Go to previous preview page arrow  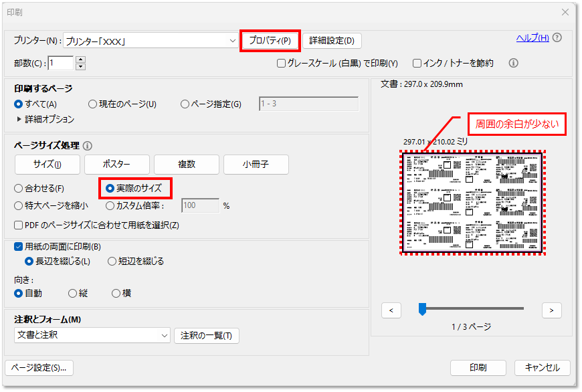coord(391,310)
